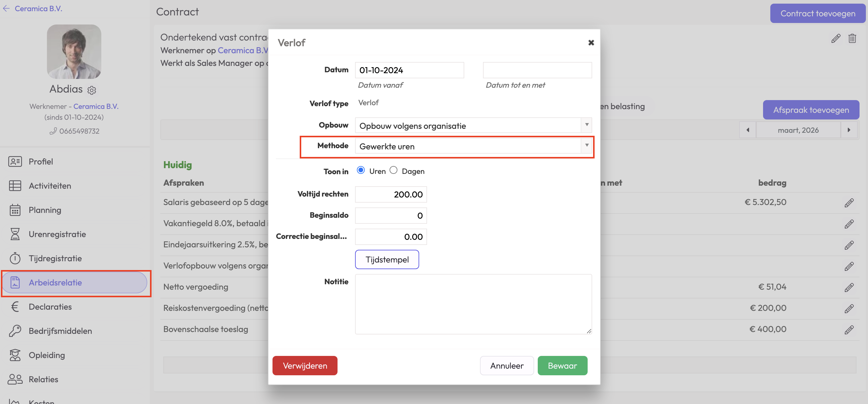The height and width of the screenshot is (404, 868).
Task: Edit the Bovenschaalse toeslag row with pencil
Action: pyautogui.click(x=849, y=330)
